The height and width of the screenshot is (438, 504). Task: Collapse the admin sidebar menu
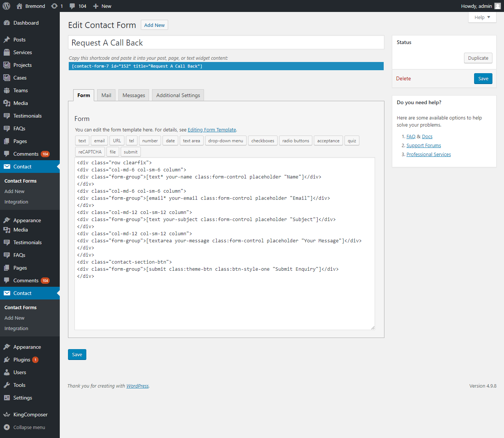click(29, 427)
